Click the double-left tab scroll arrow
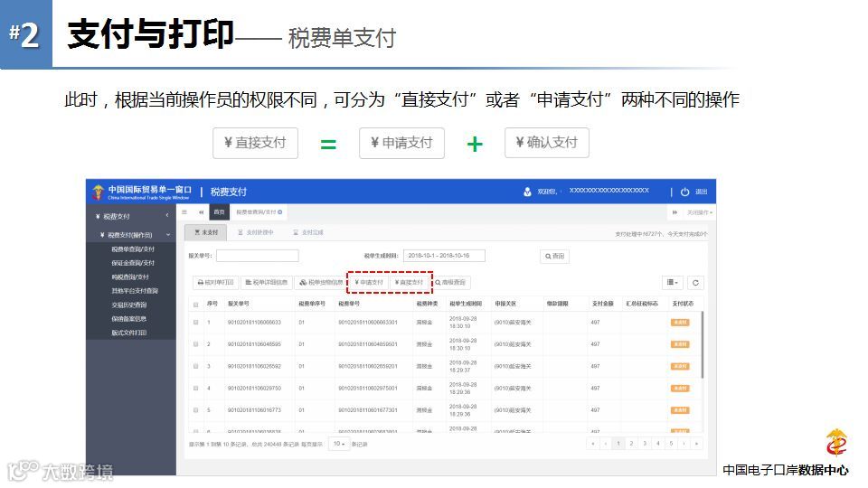868x488 pixels. coord(201,212)
